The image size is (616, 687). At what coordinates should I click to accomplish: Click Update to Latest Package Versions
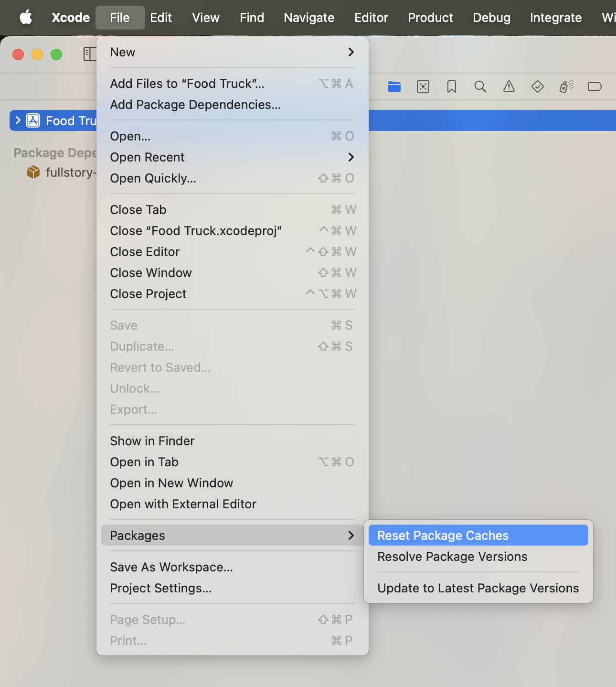coord(478,588)
